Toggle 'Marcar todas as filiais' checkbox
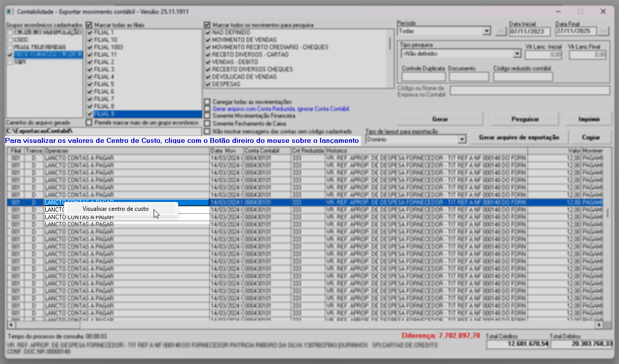The height and width of the screenshot is (364, 619). click(89, 25)
